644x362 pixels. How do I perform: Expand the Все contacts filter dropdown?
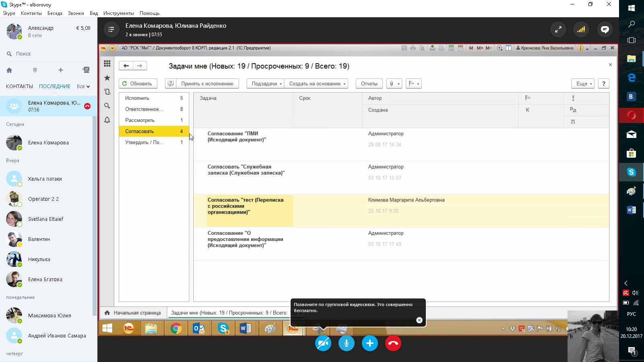pyautogui.click(x=83, y=86)
